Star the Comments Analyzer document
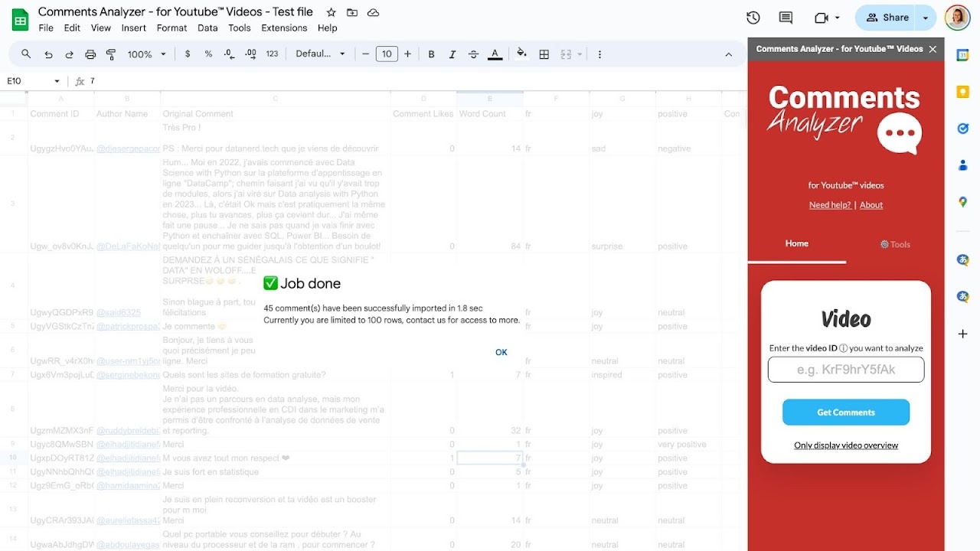 [331, 12]
